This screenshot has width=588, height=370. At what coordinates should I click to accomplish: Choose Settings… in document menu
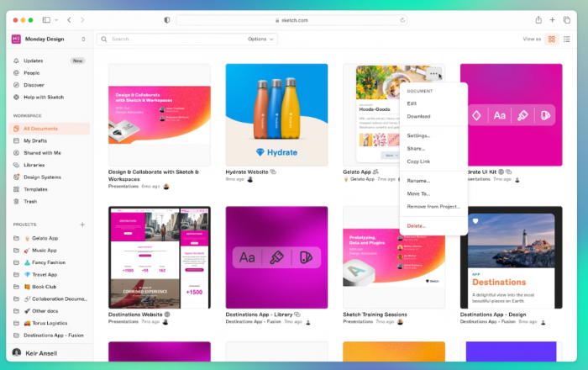[433, 135]
